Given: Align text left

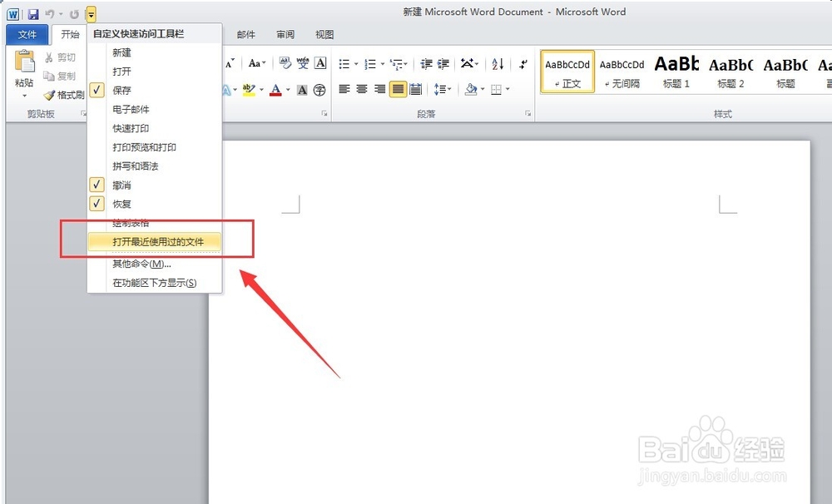Looking at the screenshot, I should pyautogui.click(x=344, y=89).
